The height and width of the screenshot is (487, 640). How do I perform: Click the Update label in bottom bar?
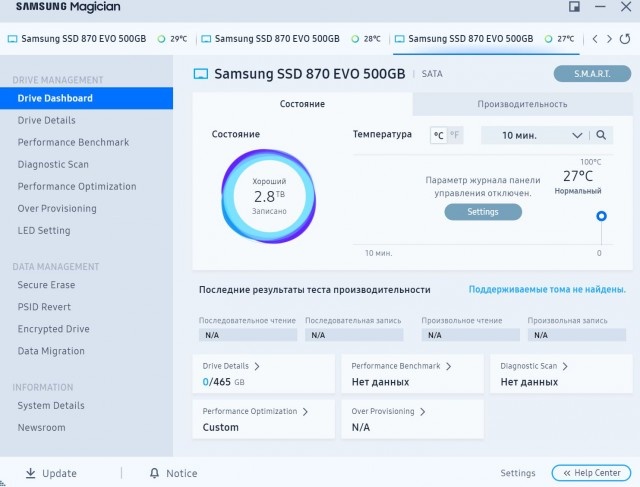tap(60, 473)
